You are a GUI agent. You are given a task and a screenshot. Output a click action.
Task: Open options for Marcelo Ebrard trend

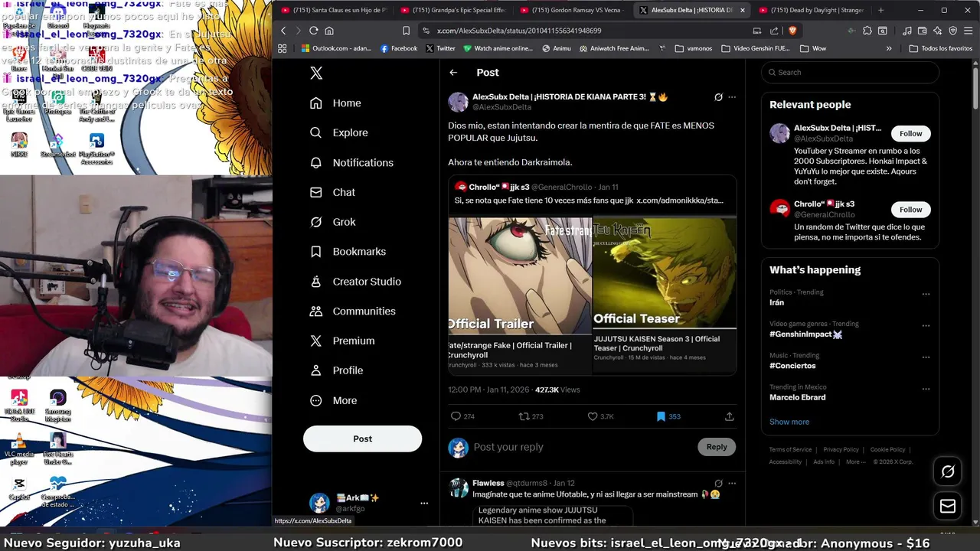pyautogui.click(x=926, y=389)
